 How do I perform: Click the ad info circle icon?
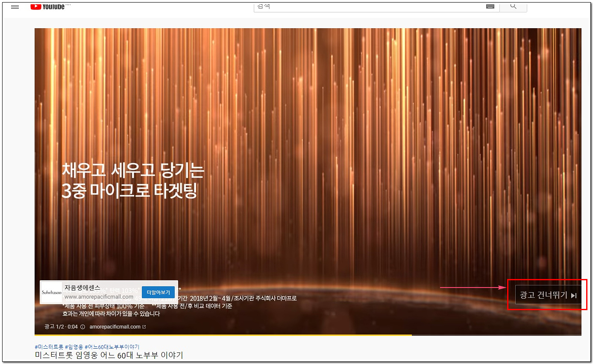(x=82, y=327)
